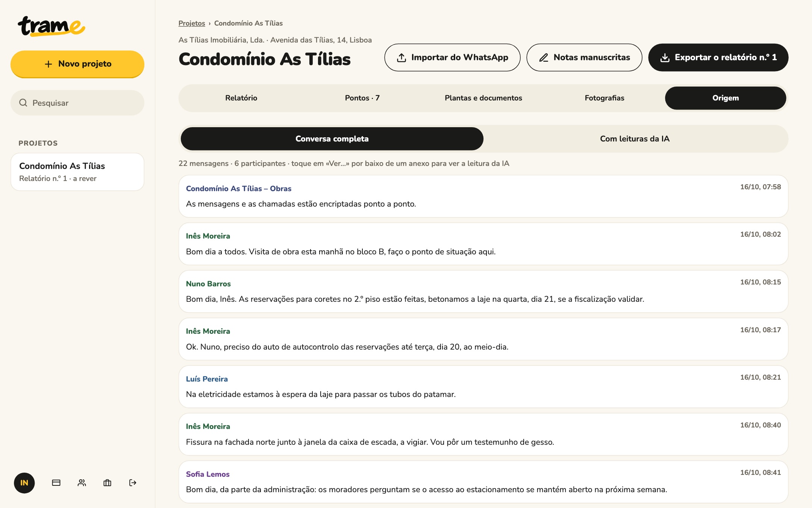Click the Condomínio As Tílias page heading
The height and width of the screenshot is (508, 812).
(x=265, y=59)
